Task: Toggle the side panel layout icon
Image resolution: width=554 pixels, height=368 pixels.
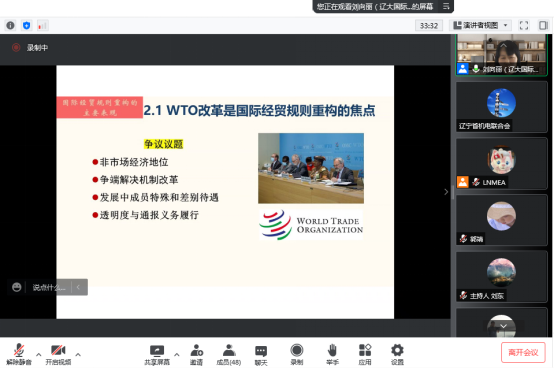Action: (x=543, y=25)
